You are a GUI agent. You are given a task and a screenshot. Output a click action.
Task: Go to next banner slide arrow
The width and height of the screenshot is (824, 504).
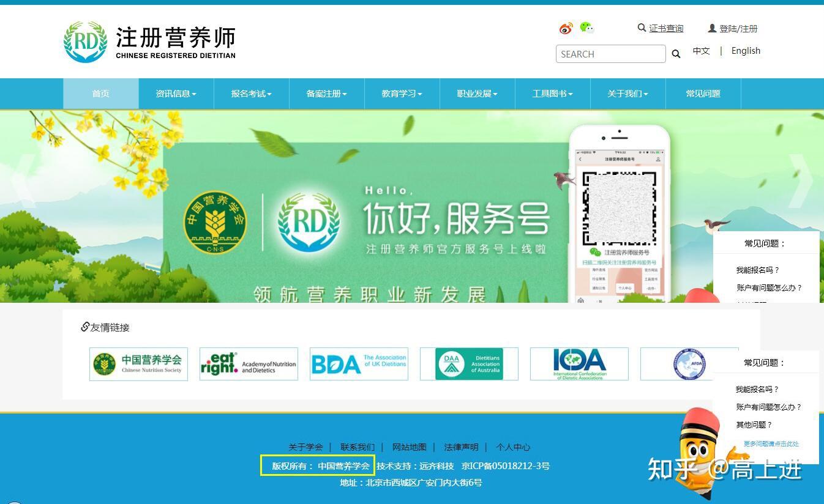tap(802, 180)
